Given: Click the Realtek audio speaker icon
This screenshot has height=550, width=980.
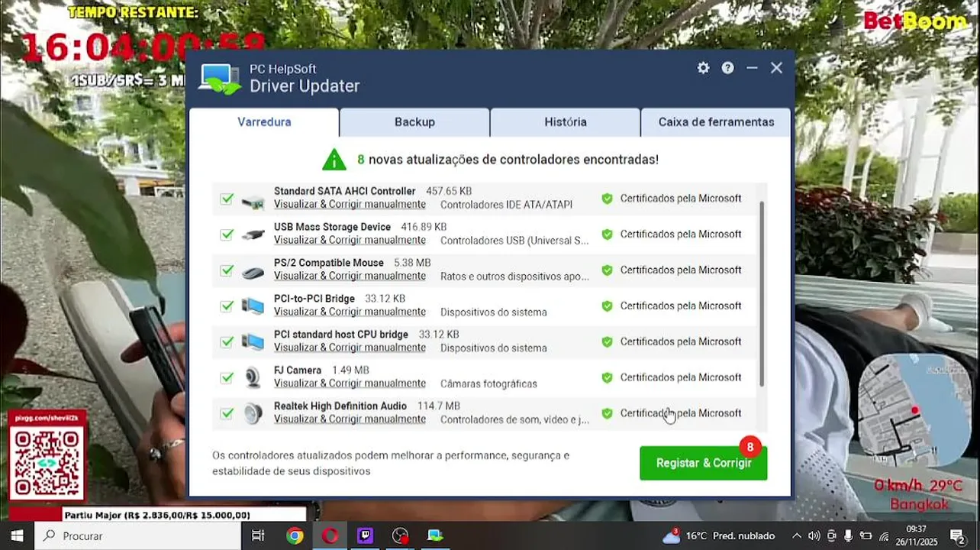Looking at the screenshot, I should point(253,414).
